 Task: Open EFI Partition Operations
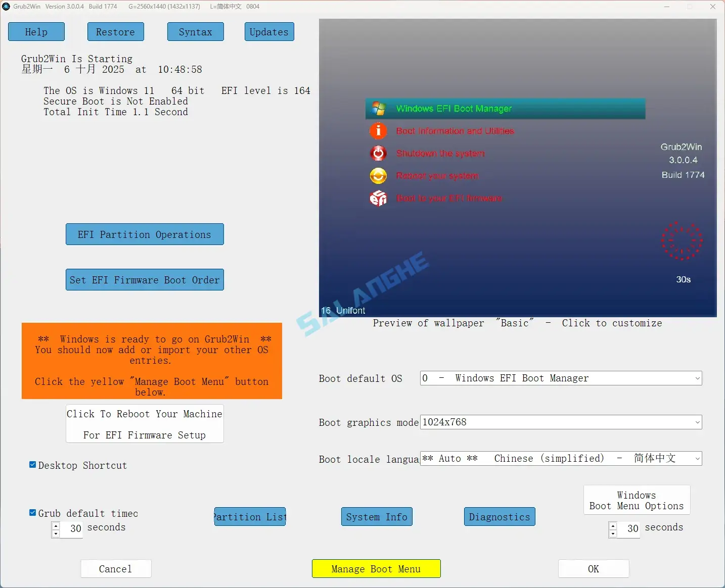pos(145,234)
